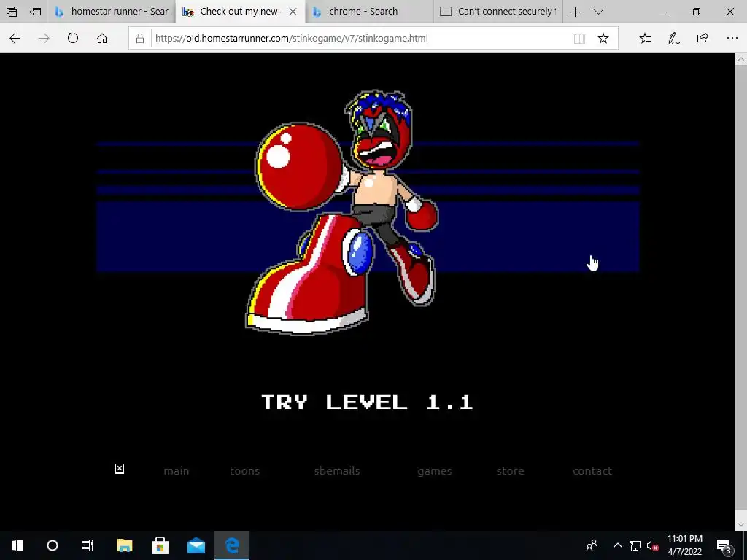Click the scrollbar down arrow
This screenshot has height=560, width=747.
tap(741, 524)
